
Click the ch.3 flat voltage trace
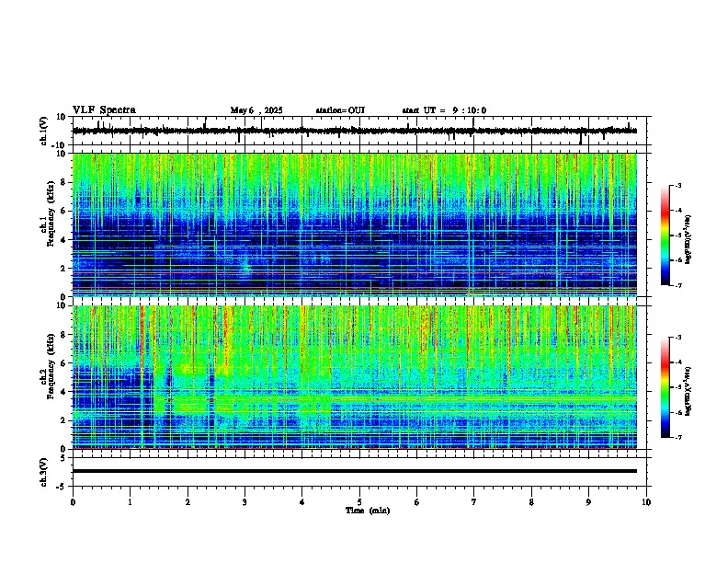[x=355, y=471]
